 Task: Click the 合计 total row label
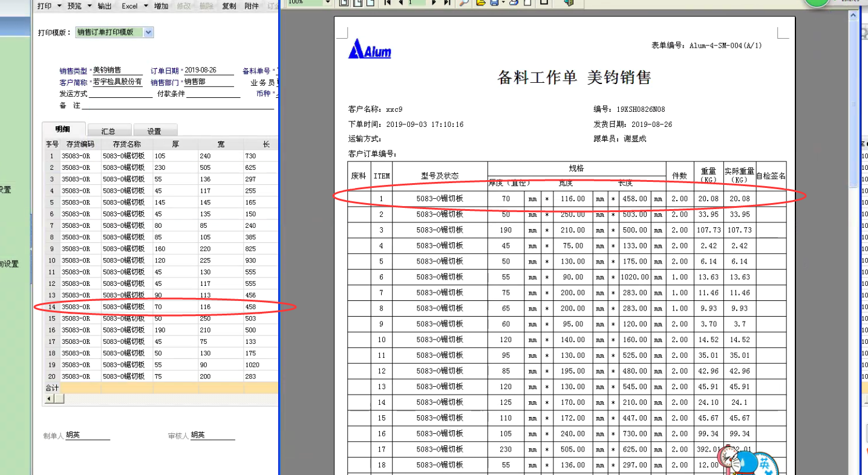coord(52,388)
